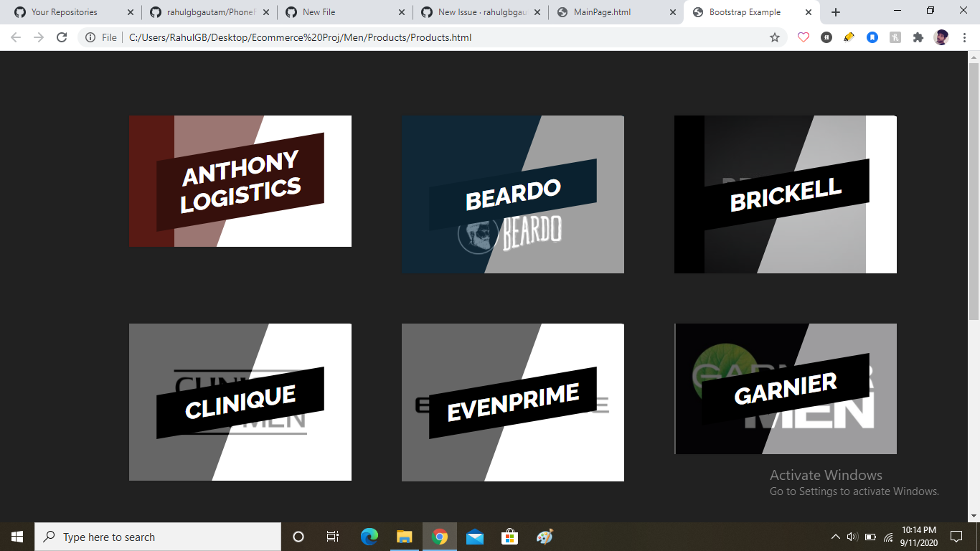
Task: Open Chrome's three-dot menu
Action: [963, 37]
